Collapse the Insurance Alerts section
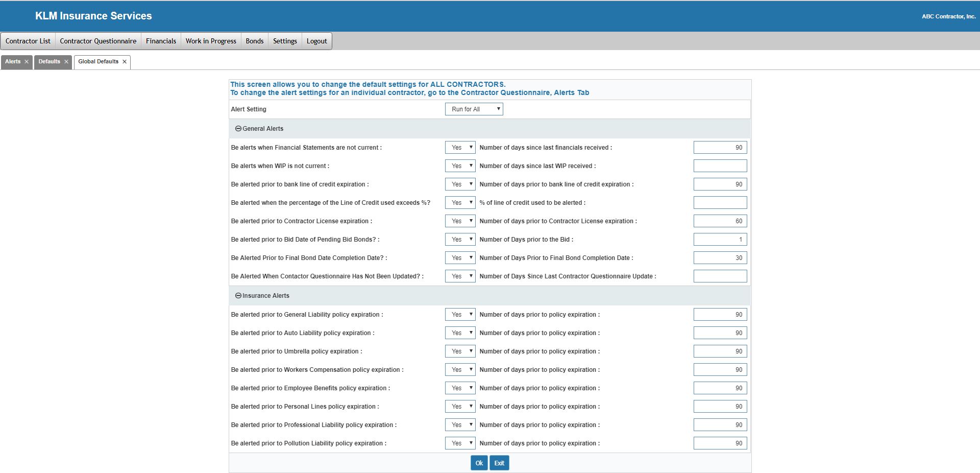The width and height of the screenshot is (980, 473). coord(238,296)
